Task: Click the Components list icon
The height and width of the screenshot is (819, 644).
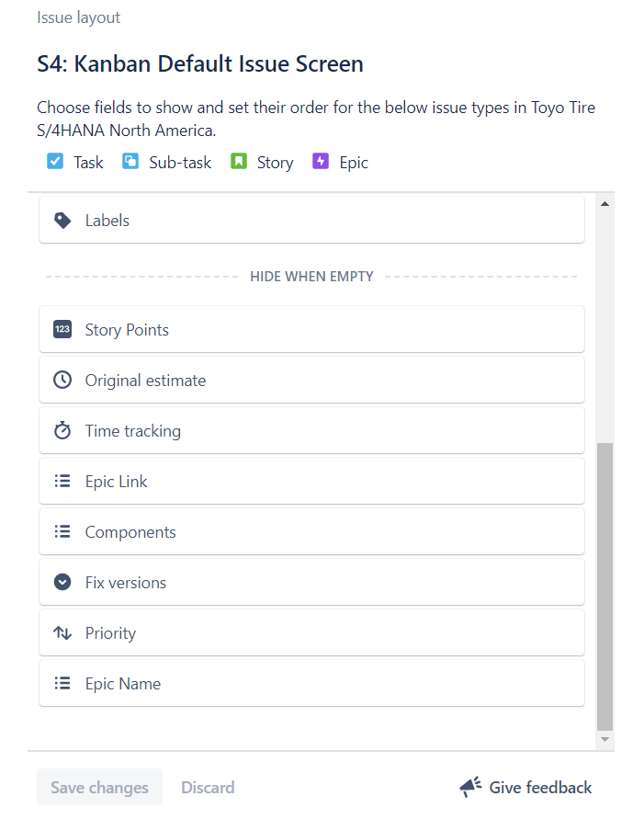Action: (62, 531)
